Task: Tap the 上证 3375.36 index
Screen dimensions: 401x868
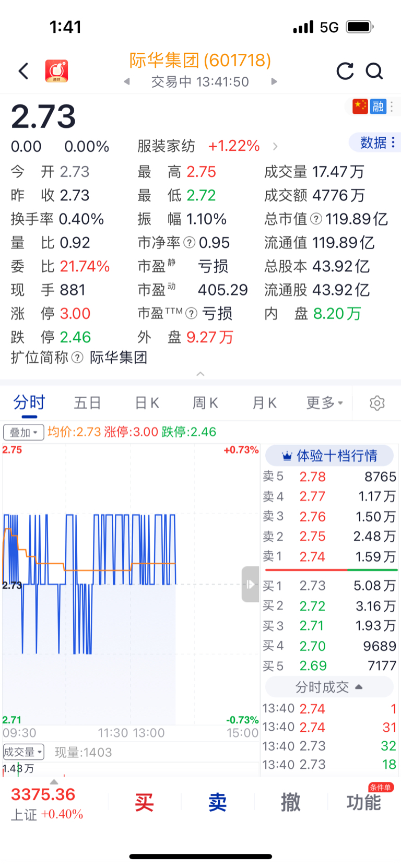Action: [x=48, y=804]
